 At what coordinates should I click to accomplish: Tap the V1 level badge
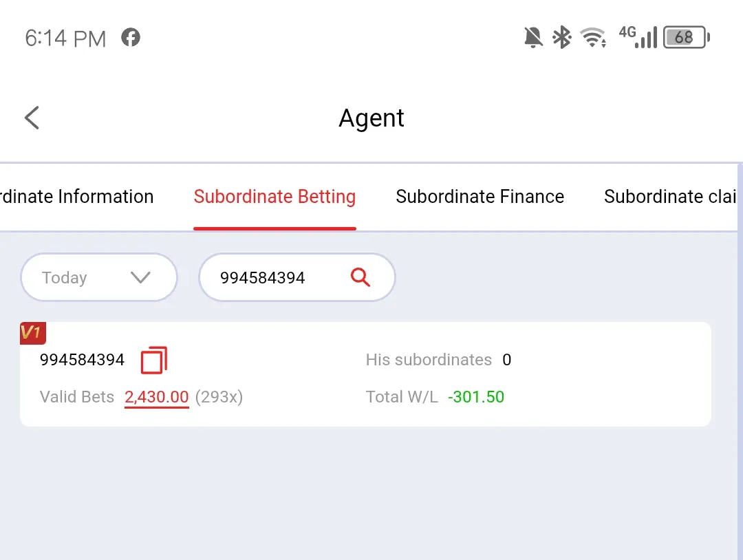[x=33, y=333]
